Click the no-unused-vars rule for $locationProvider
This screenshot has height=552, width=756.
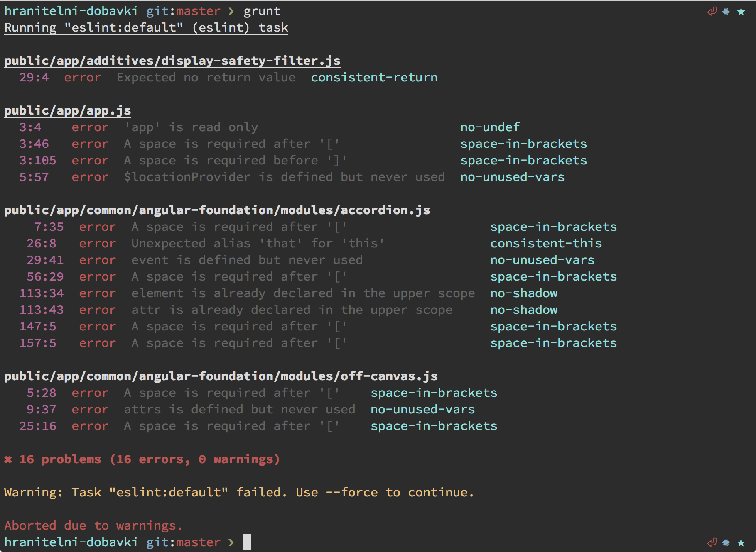click(513, 177)
